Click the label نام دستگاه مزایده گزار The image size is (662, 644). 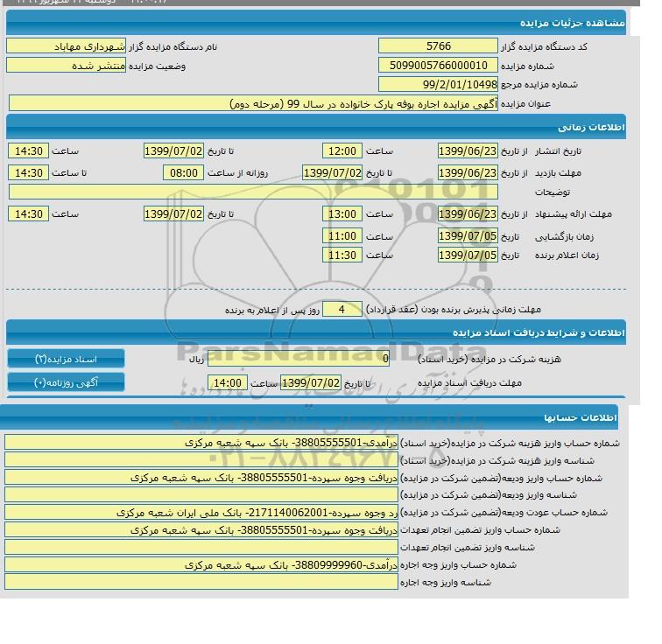173,46
